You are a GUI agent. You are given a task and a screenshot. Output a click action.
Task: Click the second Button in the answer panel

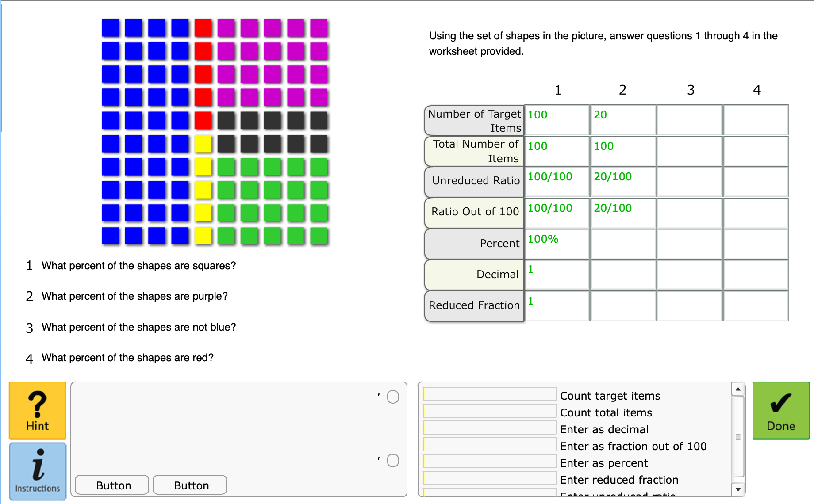pyautogui.click(x=190, y=485)
